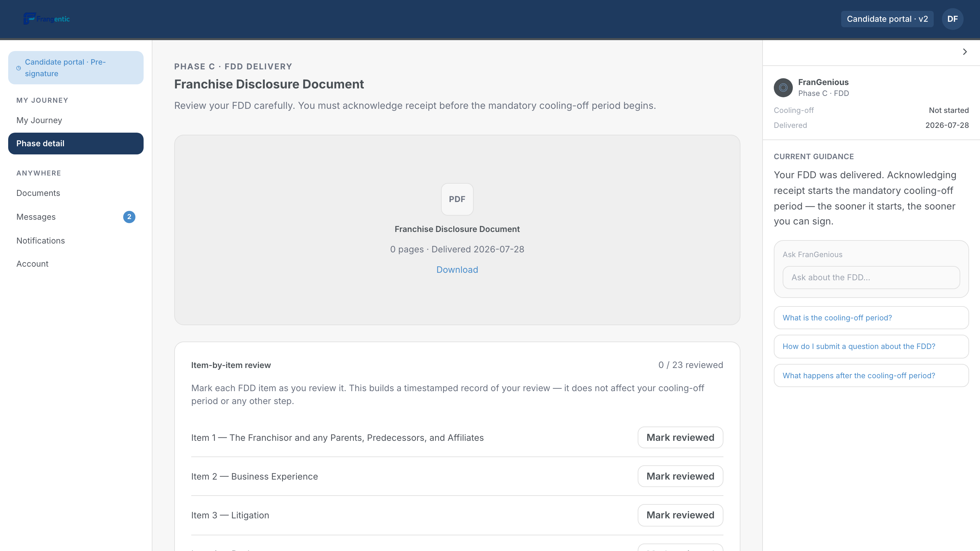Collapse the FranGenious side panel chevron
Screen dimensions: 980x551
pyautogui.click(x=965, y=52)
